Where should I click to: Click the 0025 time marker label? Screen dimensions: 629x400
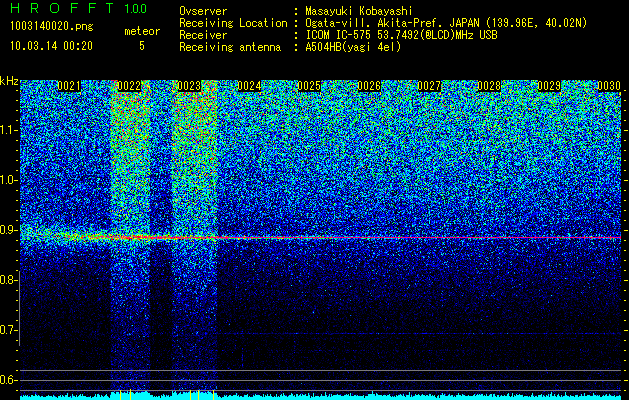tap(309, 86)
